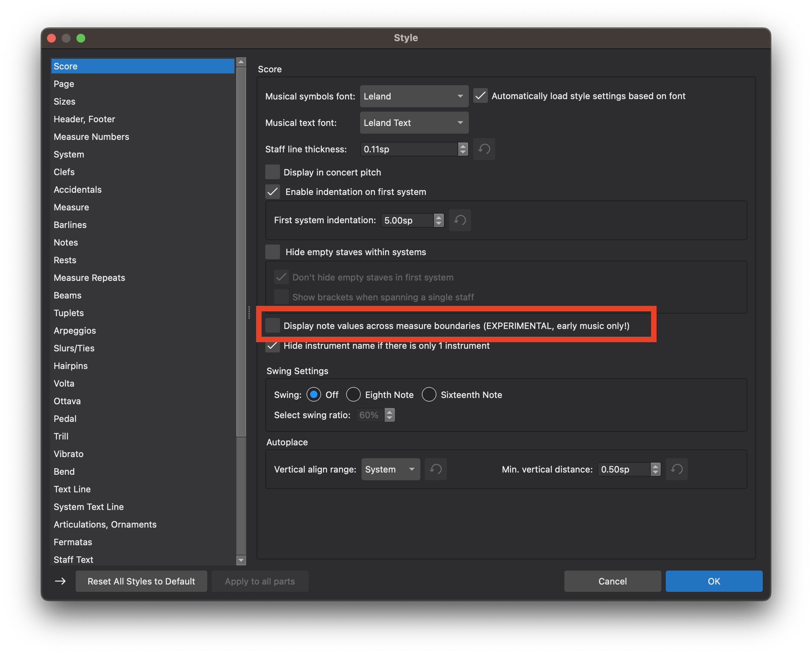Open Musical text font dropdown

[x=414, y=123]
